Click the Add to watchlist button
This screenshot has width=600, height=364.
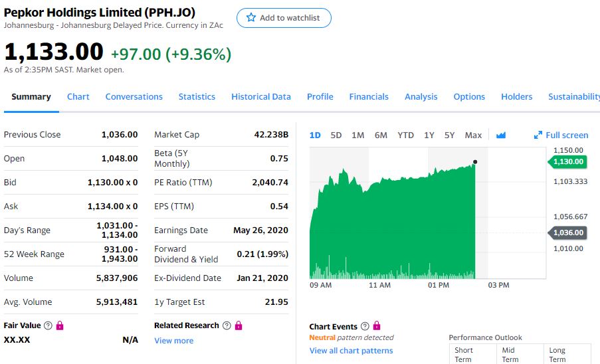[284, 18]
